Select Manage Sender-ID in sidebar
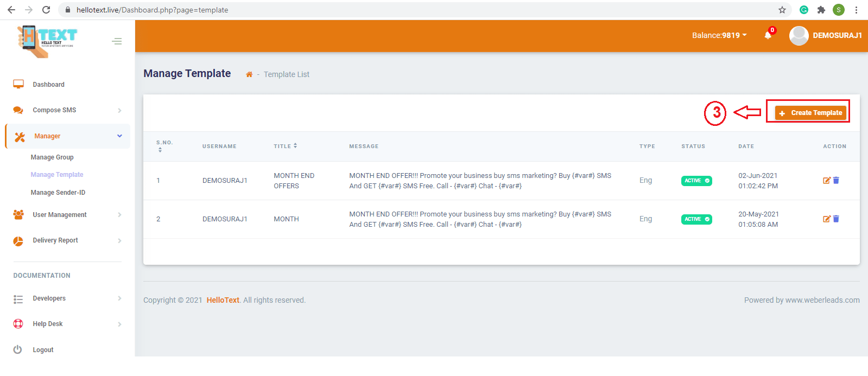This screenshot has width=868, height=376. (58, 193)
